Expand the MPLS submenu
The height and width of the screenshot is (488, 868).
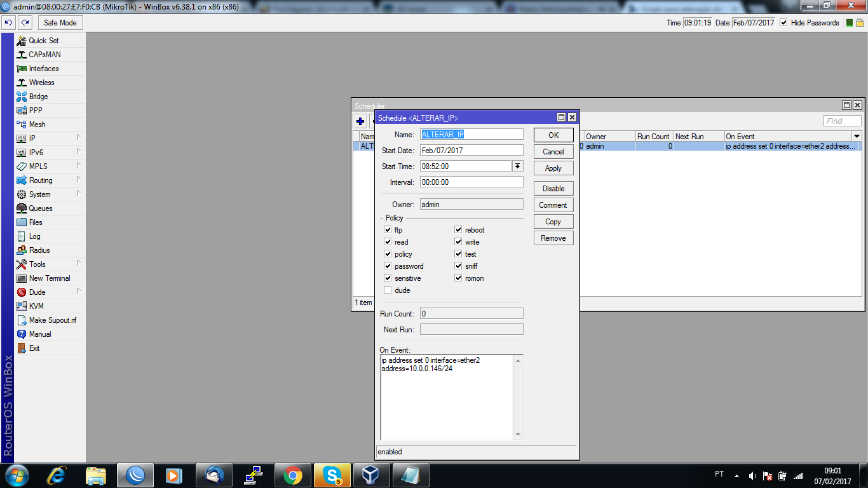click(x=79, y=166)
